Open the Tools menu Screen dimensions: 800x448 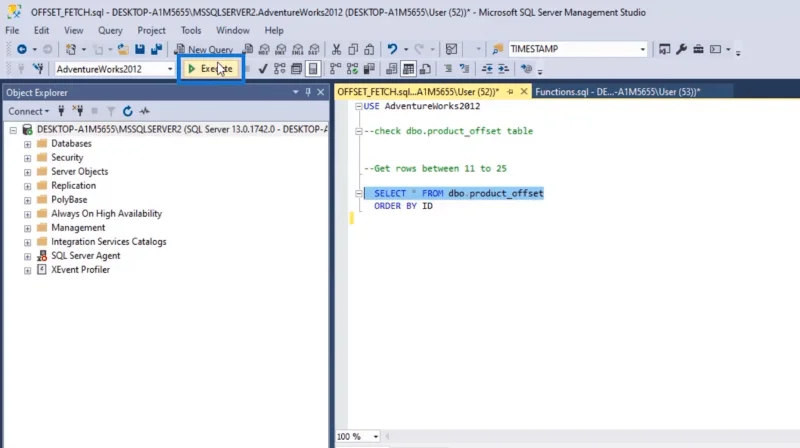point(191,31)
